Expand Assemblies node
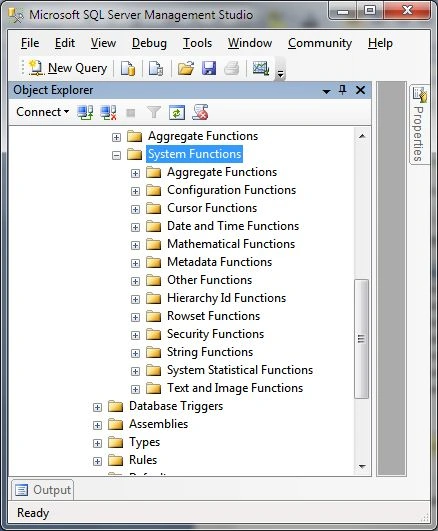This screenshot has width=438, height=531. (97, 425)
